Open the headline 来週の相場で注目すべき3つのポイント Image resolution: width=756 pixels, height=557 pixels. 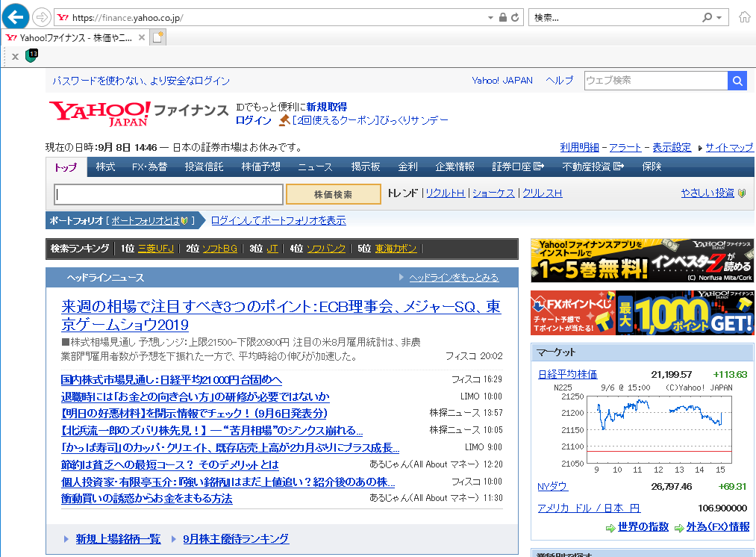click(281, 315)
